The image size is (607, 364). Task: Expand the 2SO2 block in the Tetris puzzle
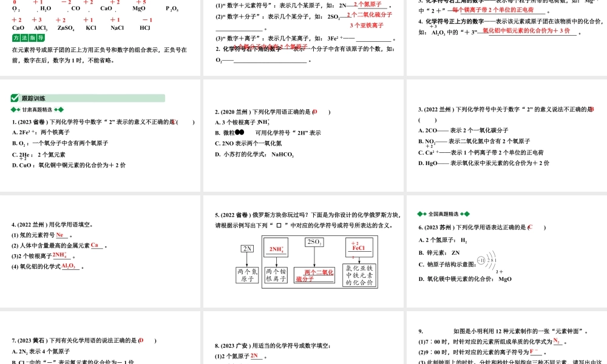click(x=314, y=241)
